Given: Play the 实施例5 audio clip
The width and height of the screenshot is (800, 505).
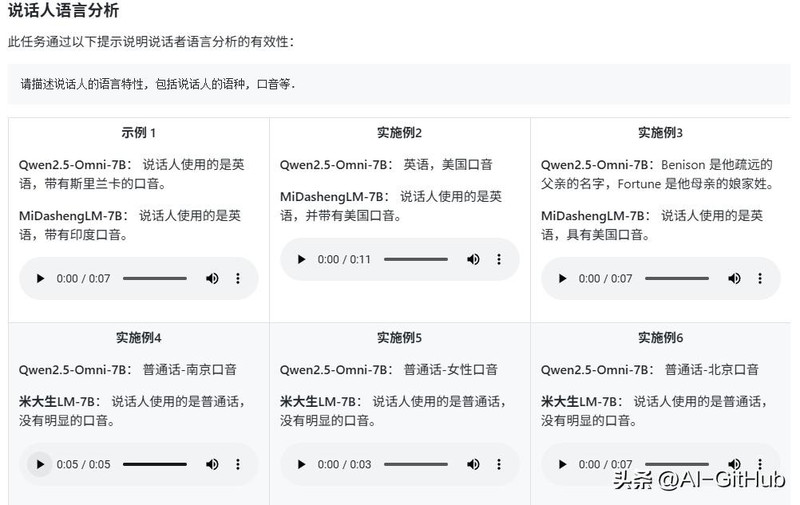Looking at the screenshot, I should 302,464.
